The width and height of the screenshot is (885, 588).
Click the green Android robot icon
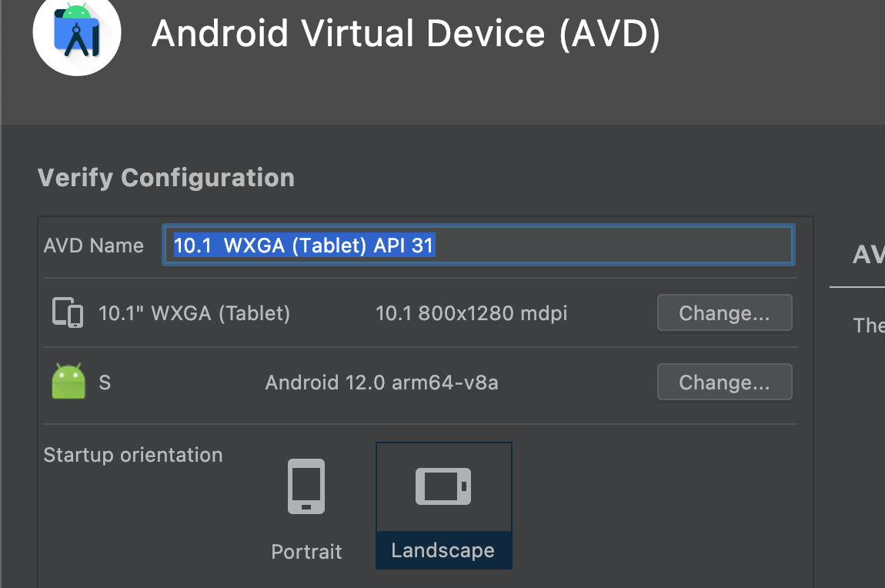[x=68, y=382]
